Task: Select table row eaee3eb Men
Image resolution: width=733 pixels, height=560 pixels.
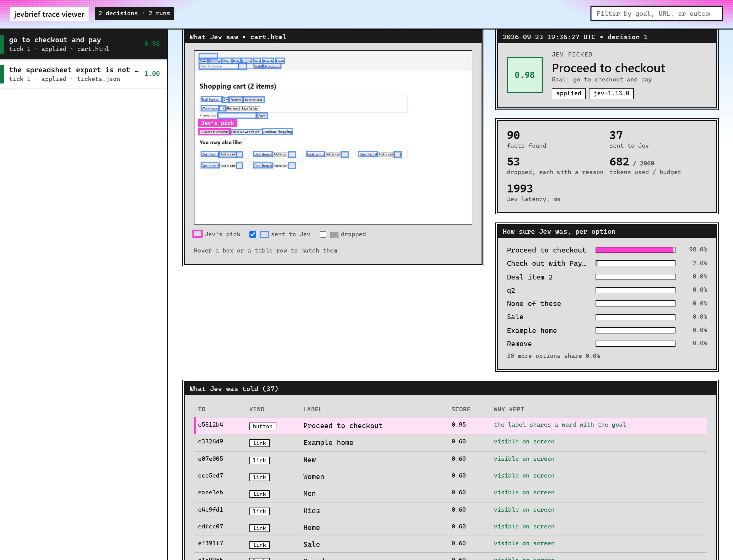Action: (x=451, y=494)
